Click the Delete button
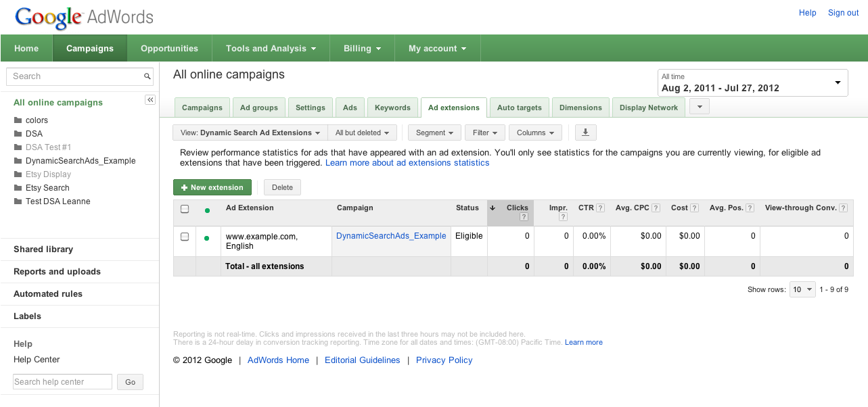 click(283, 187)
